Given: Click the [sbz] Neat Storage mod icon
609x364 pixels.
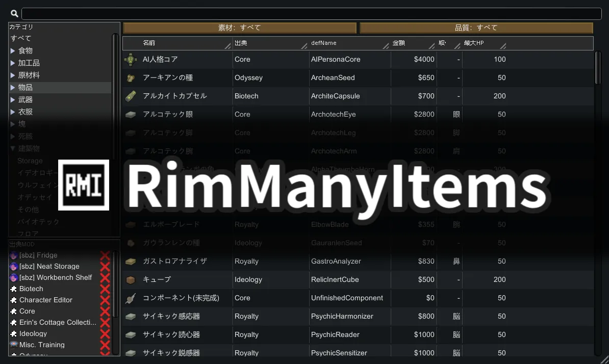Looking at the screenshot, I should [14, 266].
